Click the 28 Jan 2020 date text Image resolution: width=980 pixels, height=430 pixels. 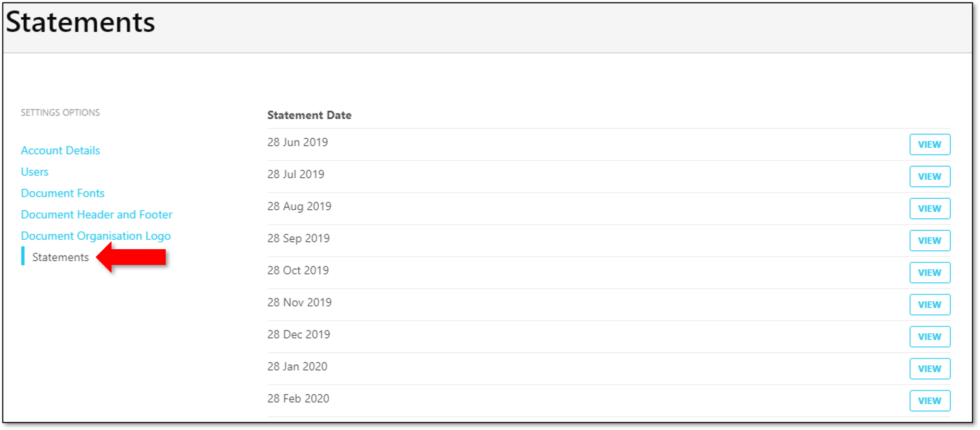click(297, 367)
